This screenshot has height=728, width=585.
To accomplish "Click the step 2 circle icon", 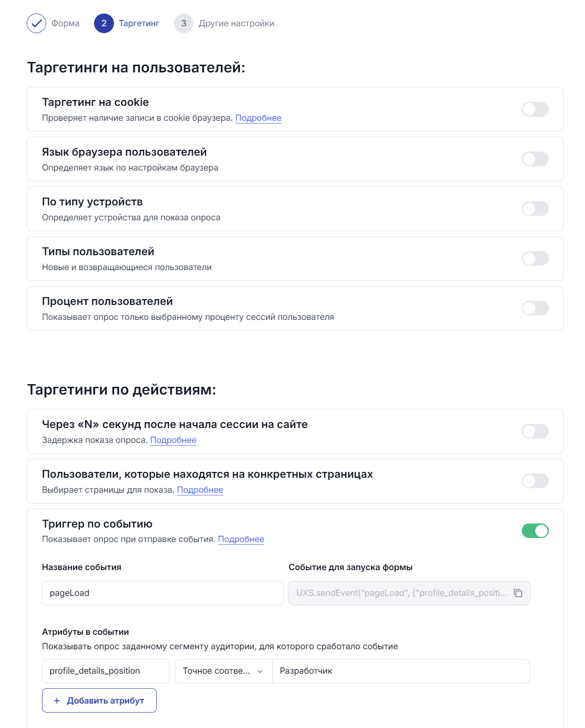I will click(x=104, y=24).
